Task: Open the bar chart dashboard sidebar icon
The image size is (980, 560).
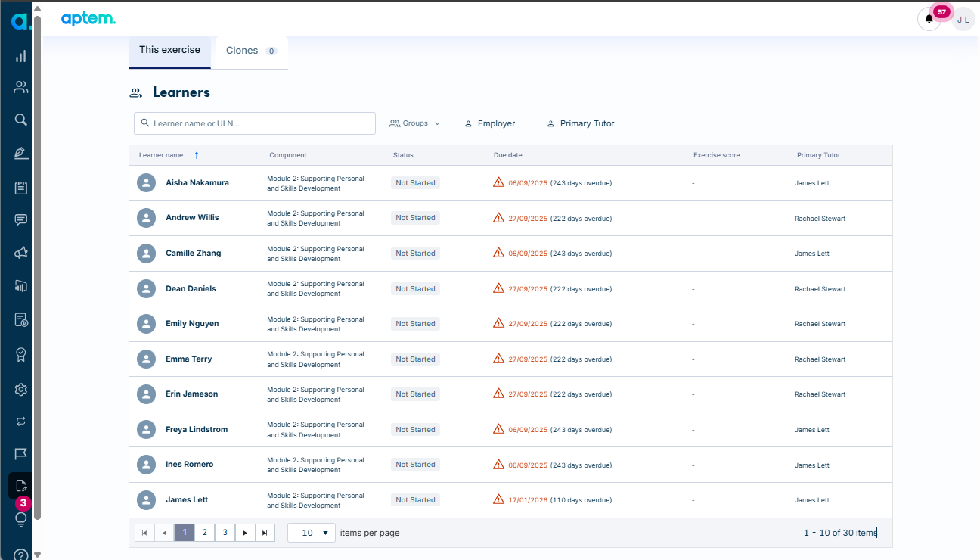Action: (x=21, y=56)
